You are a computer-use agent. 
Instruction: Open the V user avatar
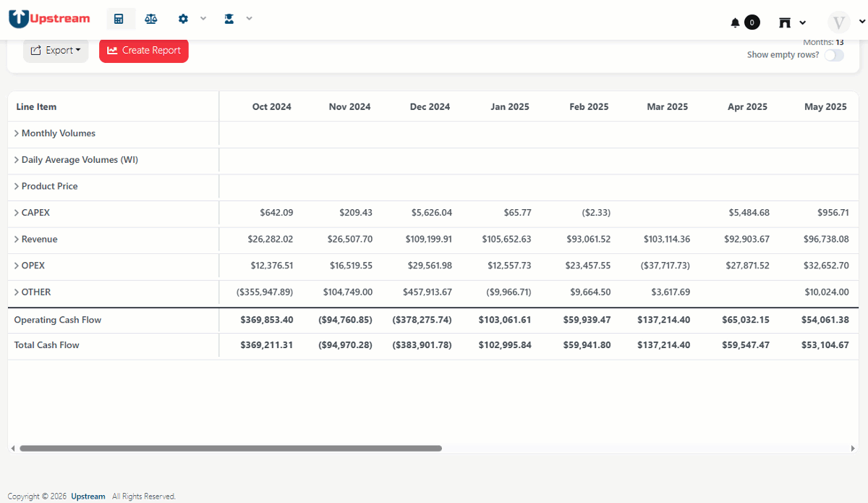pyautogui.click(x=839, y=22)
